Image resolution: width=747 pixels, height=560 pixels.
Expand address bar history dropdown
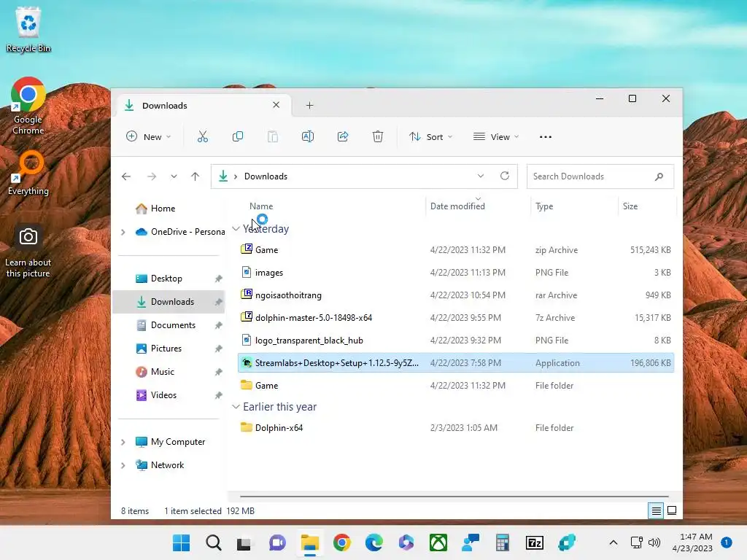481,176
